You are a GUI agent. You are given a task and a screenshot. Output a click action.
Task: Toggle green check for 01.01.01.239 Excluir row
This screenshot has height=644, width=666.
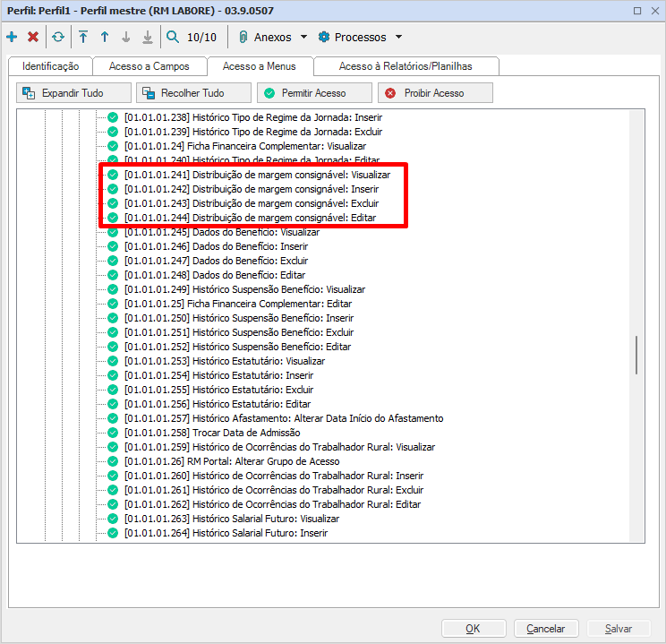pyautogui.click(x=113, y=132)
